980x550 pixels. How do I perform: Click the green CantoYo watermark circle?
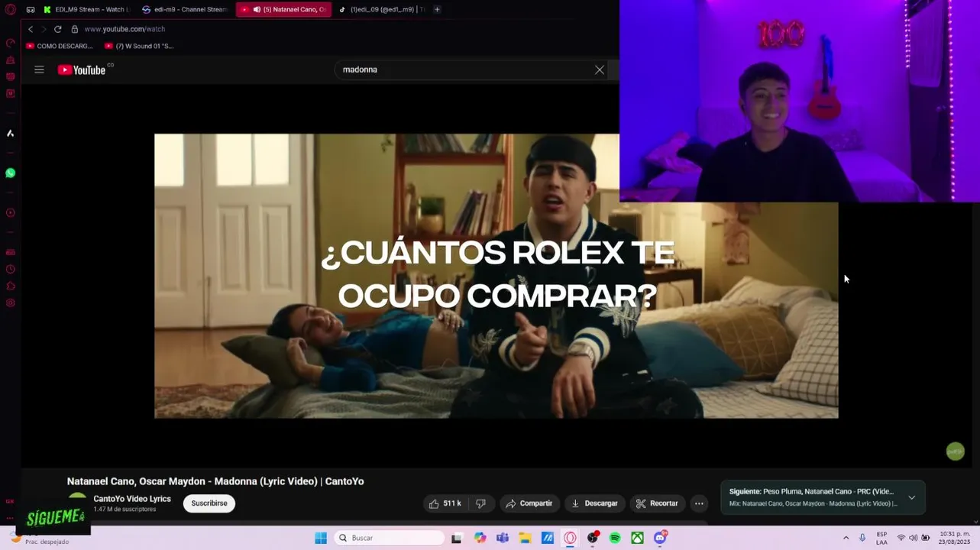pos(955,451)
